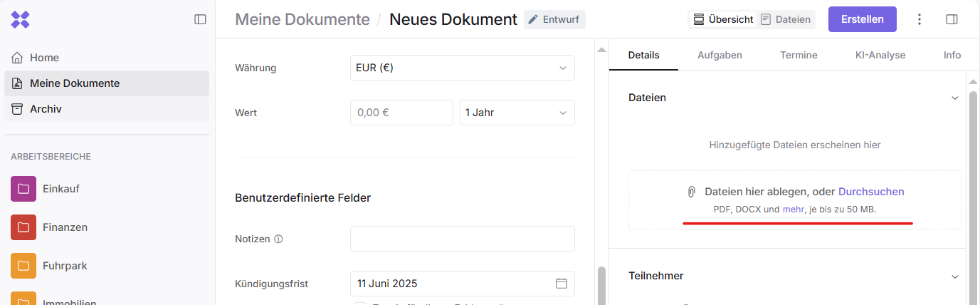The image size is (980, 305).
Task: Collapse the left sidebar panel icon
Action: click(200, 19)
